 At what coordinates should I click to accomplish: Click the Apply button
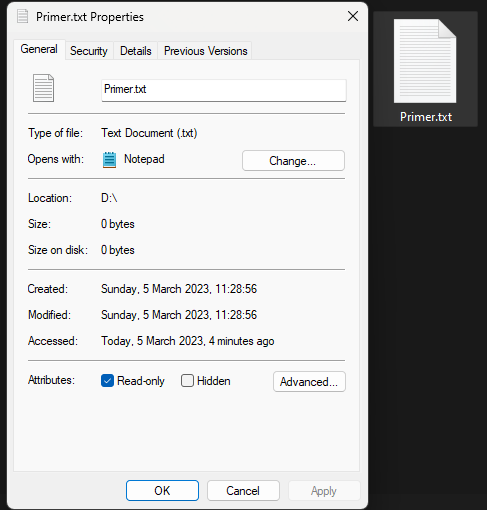(324, 491)
